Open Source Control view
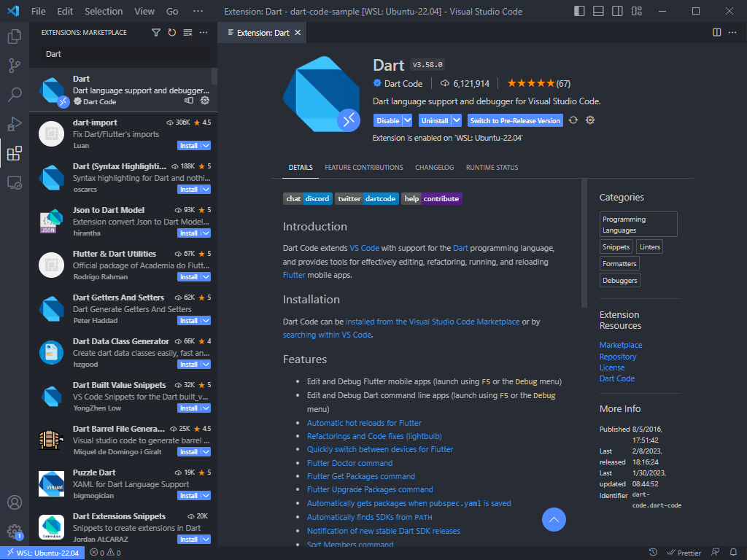747x560 pixels. coord(15,66)
